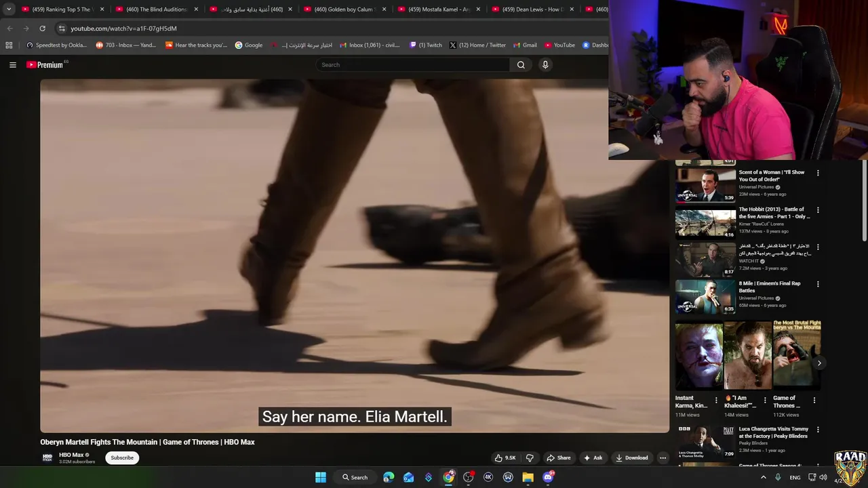Open Hear the tracks SoundCloud bookmark

(196, 45)
